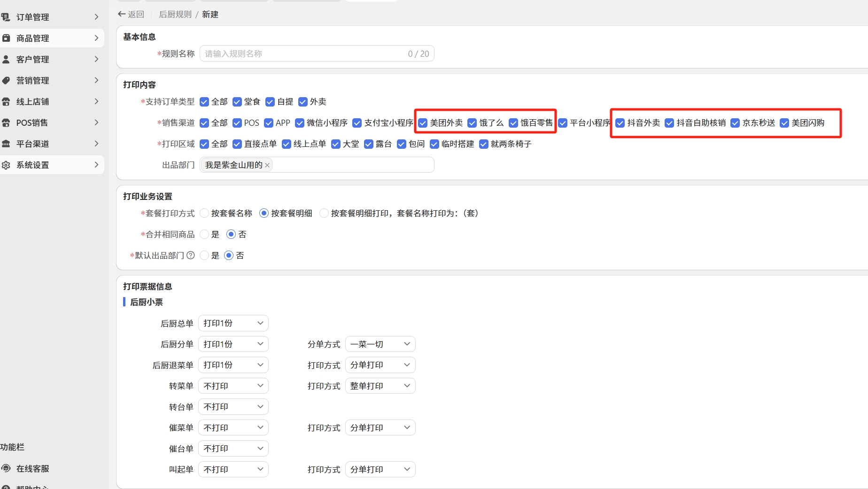Uncheck 直接点单 print area

pos(237,144)
